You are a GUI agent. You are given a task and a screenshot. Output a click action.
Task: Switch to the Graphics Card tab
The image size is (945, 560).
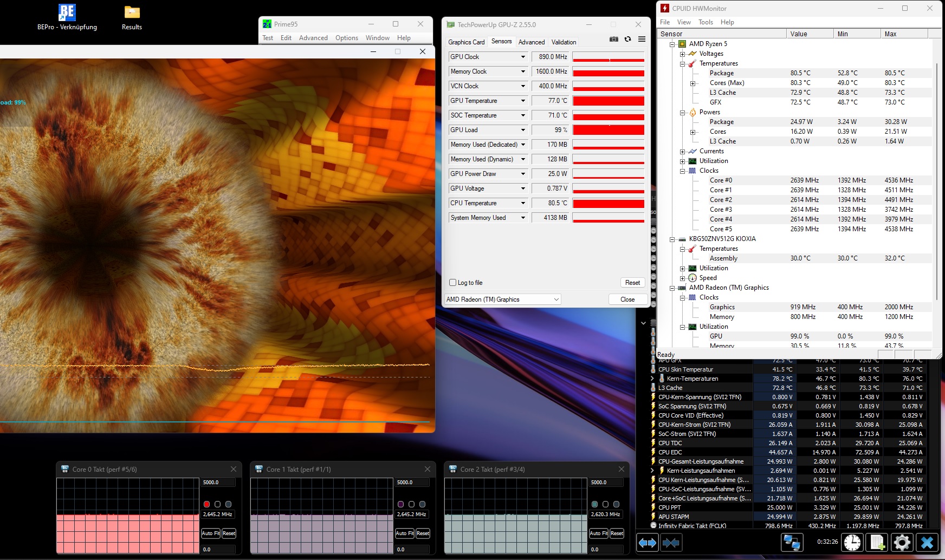point(466,42)
